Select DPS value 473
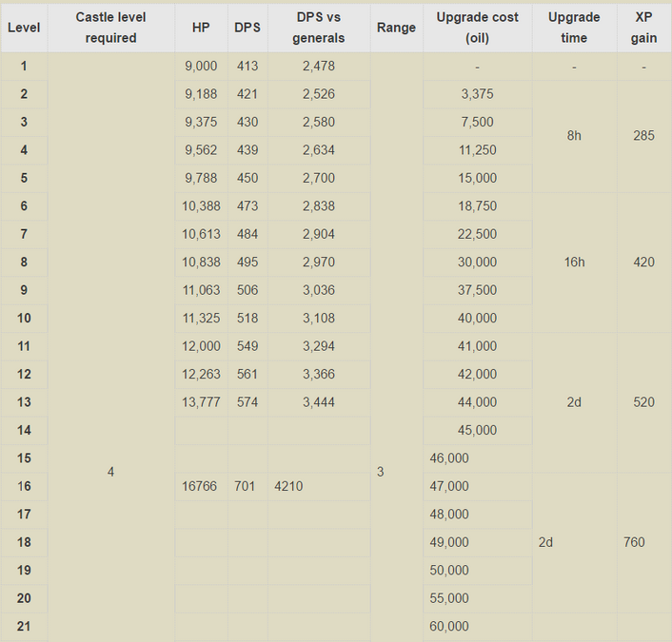Screen dimensions: 672x642 (x=247, y=206)
